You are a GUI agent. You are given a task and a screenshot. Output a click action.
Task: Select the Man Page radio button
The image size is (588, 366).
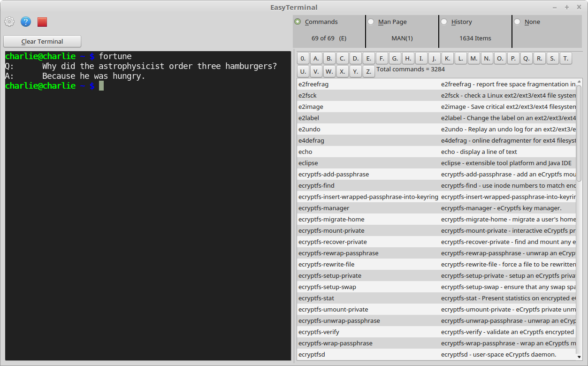click(x=371, y=22)
